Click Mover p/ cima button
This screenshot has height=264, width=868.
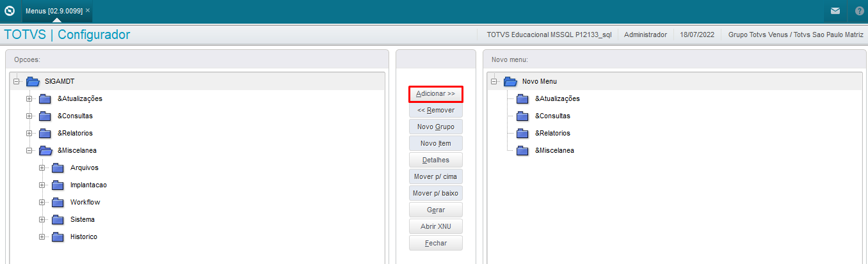tap(435, 176)
